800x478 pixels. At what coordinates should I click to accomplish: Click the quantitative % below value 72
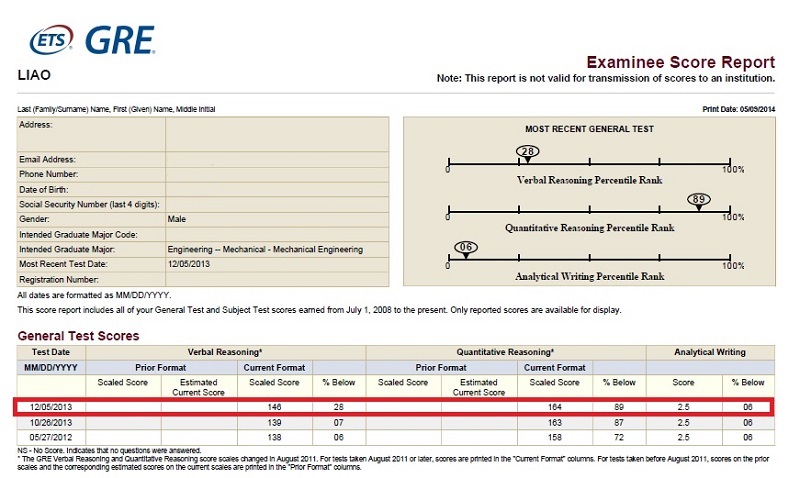pos(618,437)
